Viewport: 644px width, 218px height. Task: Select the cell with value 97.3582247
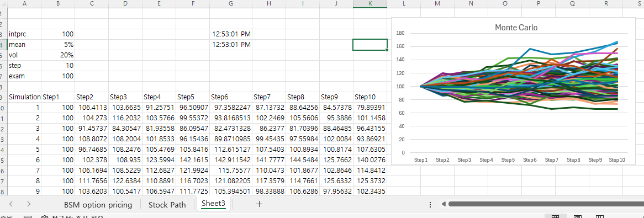(x=231, y=108)
